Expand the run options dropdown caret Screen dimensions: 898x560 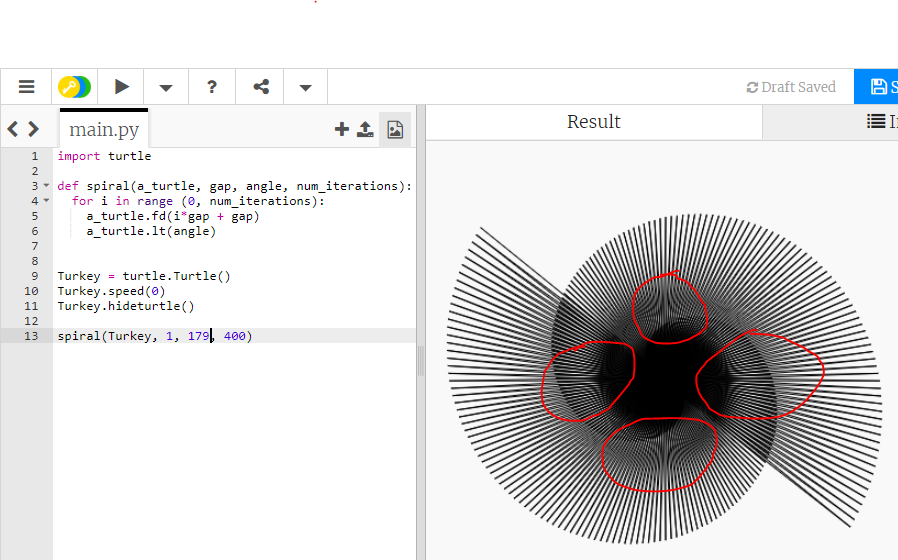point(166,87)
